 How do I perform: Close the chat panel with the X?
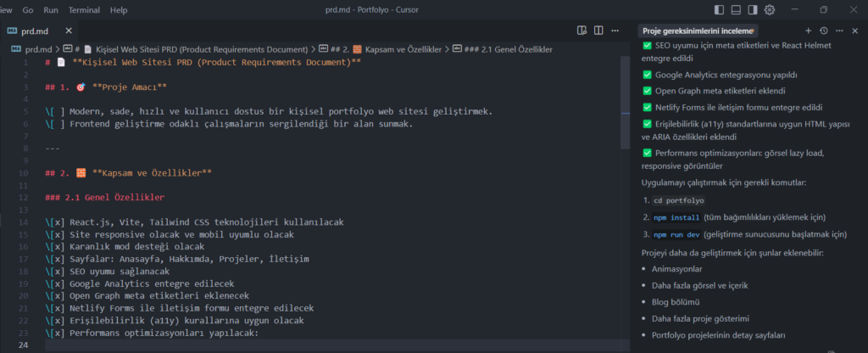[x=854, y=31]
